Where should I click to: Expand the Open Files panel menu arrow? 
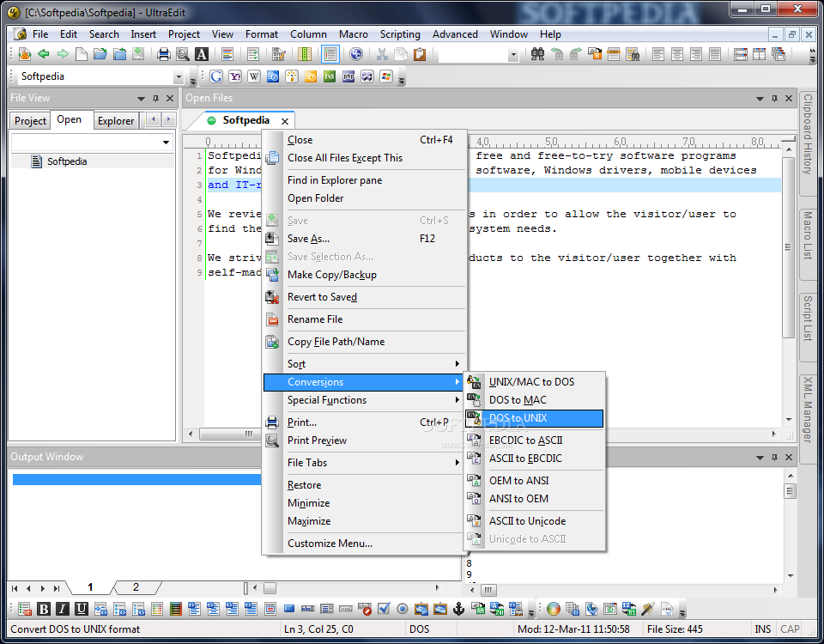point(760,98)
